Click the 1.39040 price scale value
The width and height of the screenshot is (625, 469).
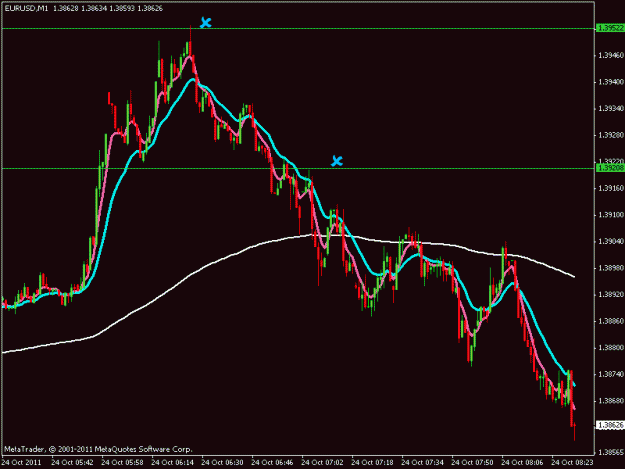[x=611, y=241]
